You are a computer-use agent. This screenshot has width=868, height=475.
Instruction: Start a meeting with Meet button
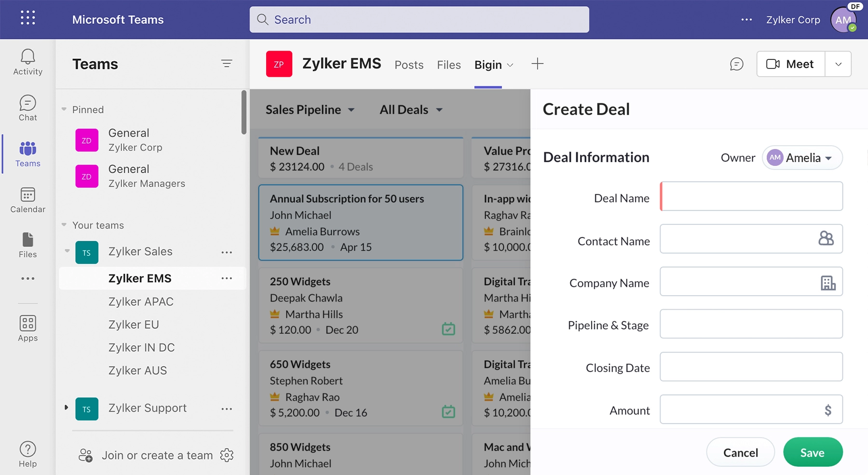pyautogui.click(x=791, y=64)
